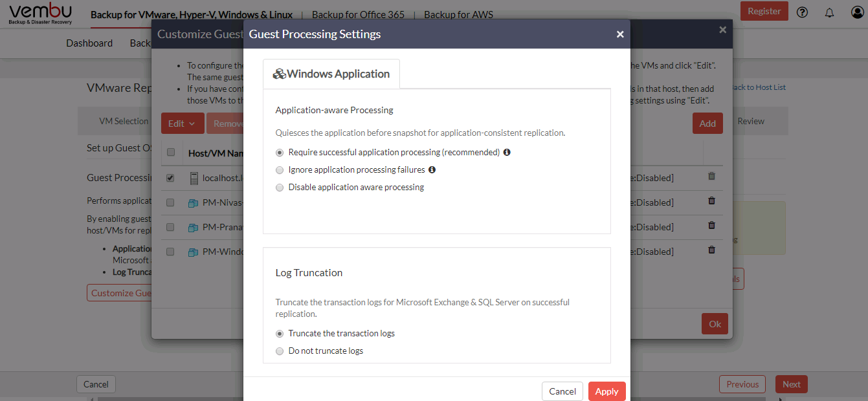Viewport: 868px width, 401px height.
Task: Delete the PM-Nivas row with trash icon
Action: (x=711, y=200)
